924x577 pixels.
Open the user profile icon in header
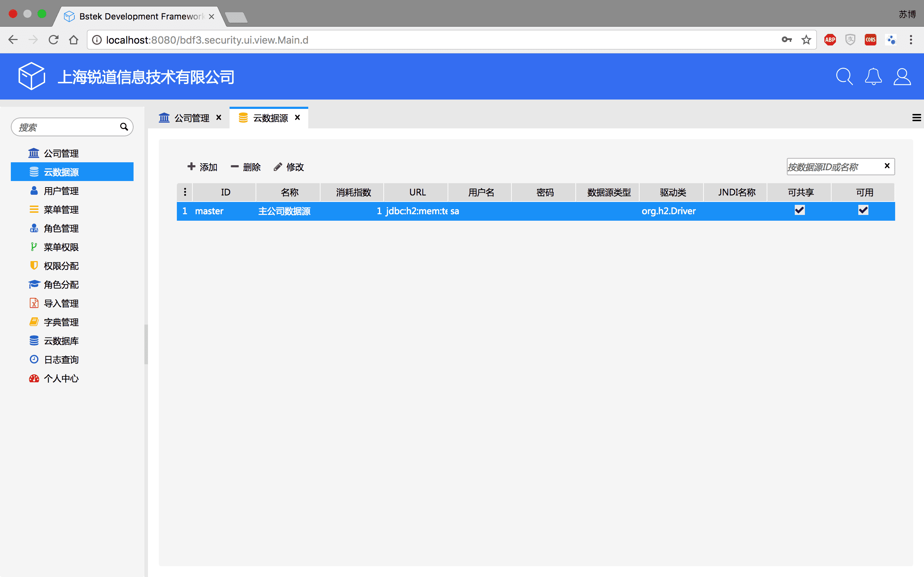902,77
